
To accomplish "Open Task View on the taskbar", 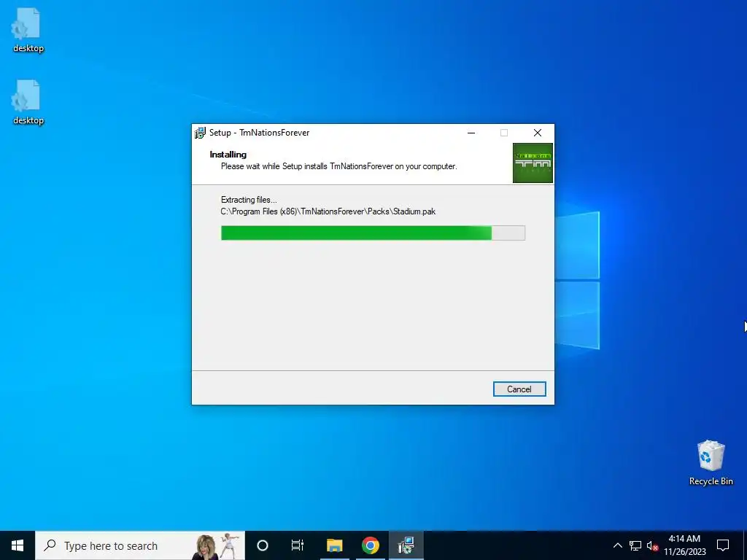I will click(298, 545).
